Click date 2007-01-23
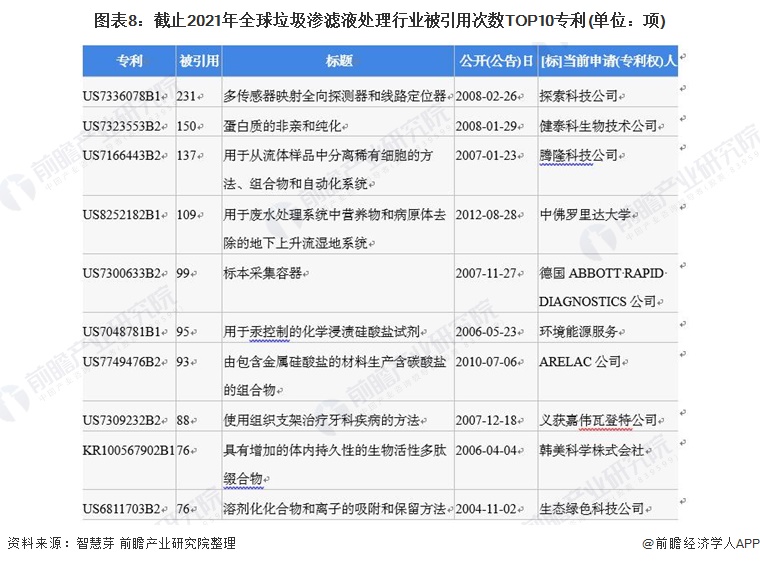 click(x=486, y=156)
